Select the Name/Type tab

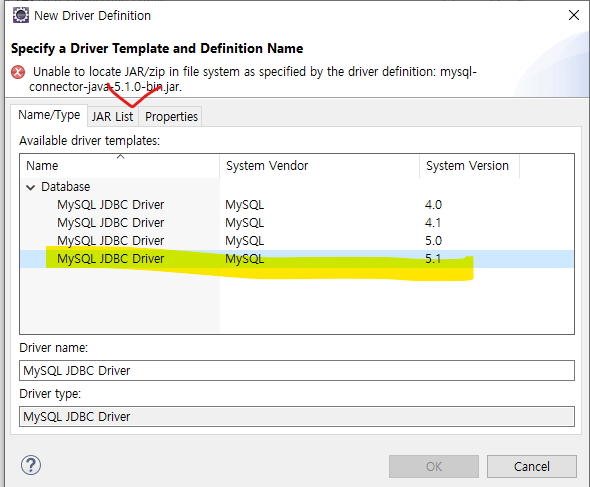[49, 115]
